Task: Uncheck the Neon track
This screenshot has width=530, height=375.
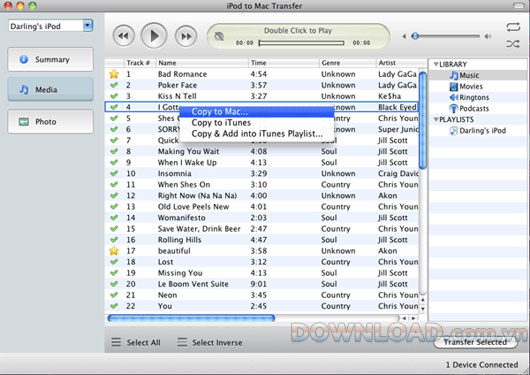Action: pos(114,295)
